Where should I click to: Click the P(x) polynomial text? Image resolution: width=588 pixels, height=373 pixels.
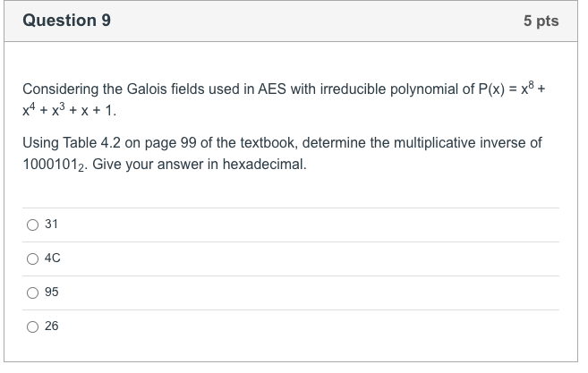[x=491, y=89]
